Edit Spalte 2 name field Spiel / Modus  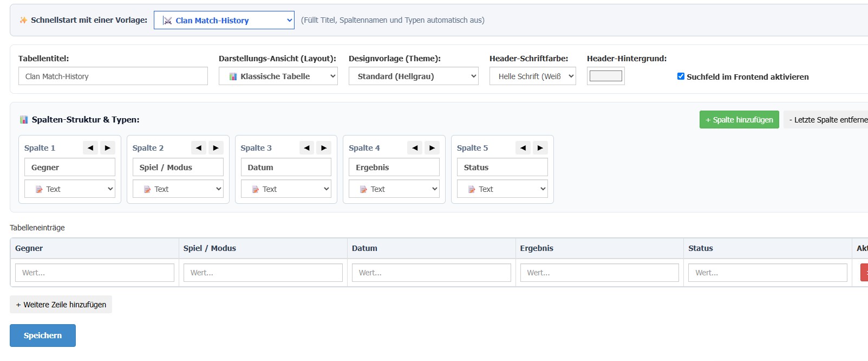click(x=178, y=167)
